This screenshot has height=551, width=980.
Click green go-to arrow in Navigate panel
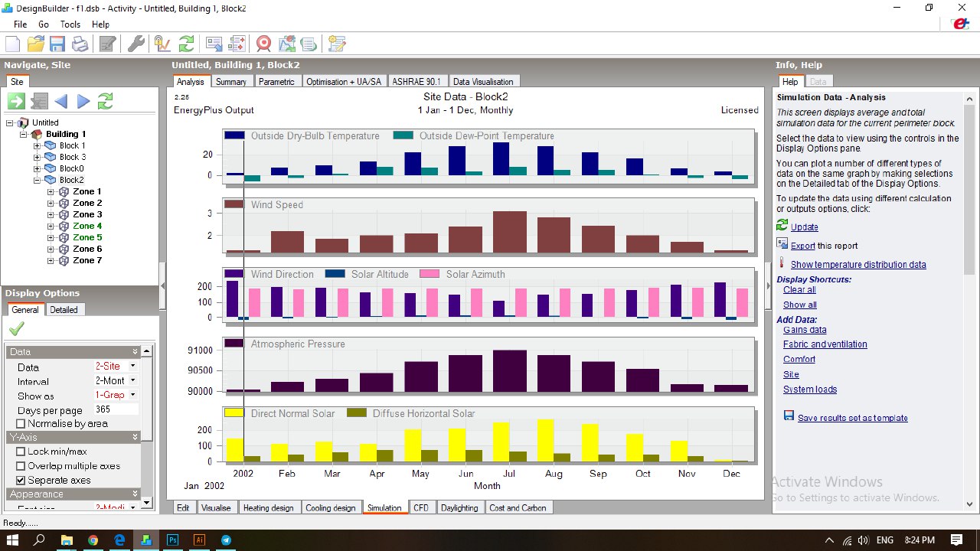tap(17, 101)
